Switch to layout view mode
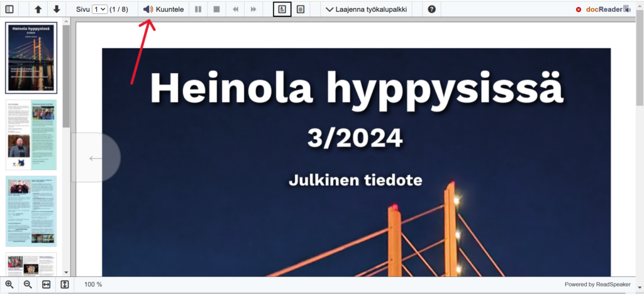Viewport: 644px width, 294px height. [282, 9]
